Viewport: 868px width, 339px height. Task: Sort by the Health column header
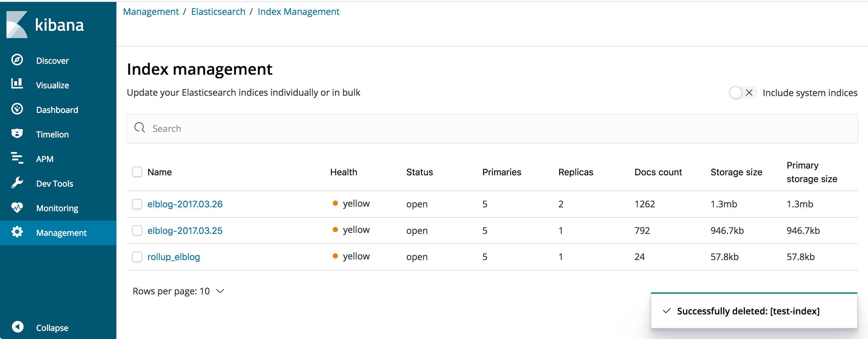(x=344, y=172)
